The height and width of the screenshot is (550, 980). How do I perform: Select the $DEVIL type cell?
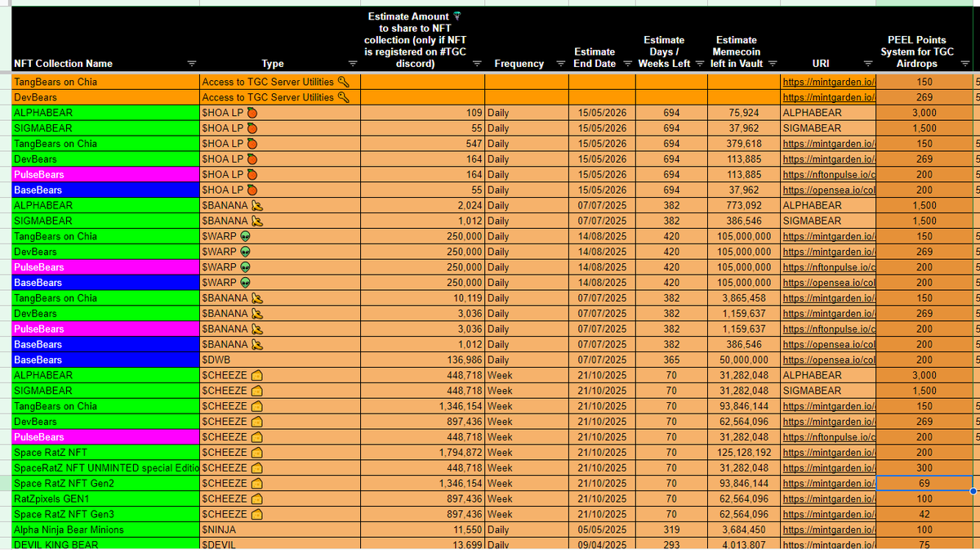[280, 544]
